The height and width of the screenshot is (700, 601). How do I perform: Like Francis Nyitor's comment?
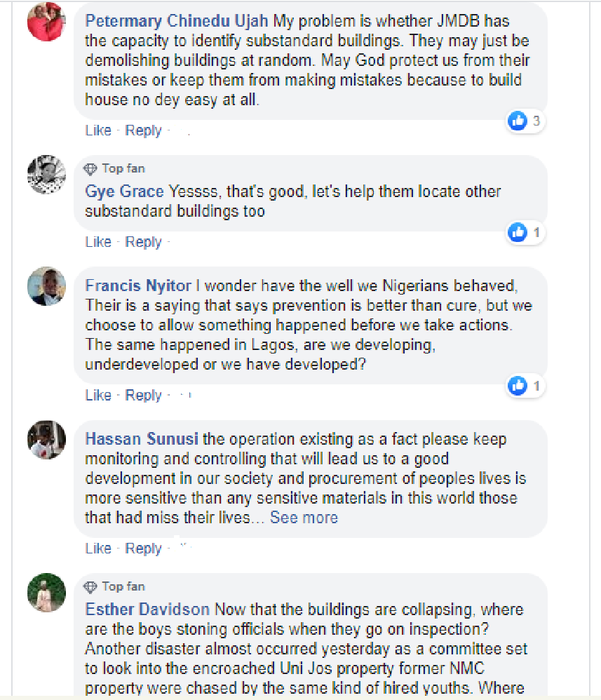(x=98, y=396)
